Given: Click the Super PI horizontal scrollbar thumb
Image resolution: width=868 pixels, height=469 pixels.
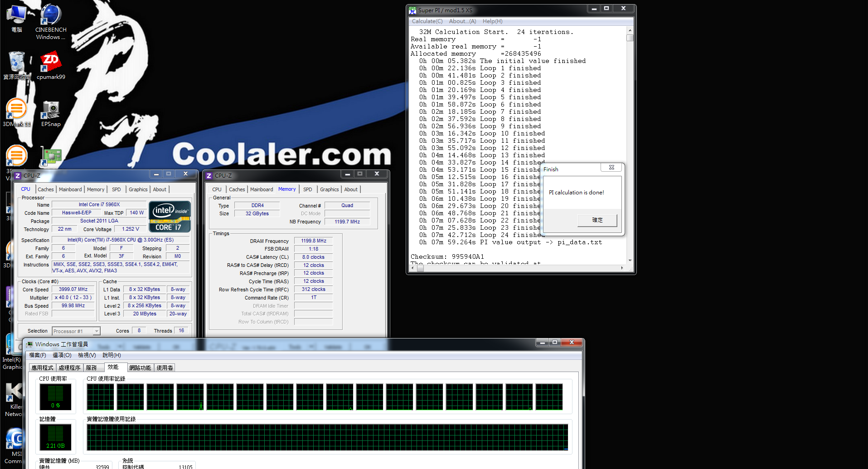Looking at the screenshot, I should point(420,268).
